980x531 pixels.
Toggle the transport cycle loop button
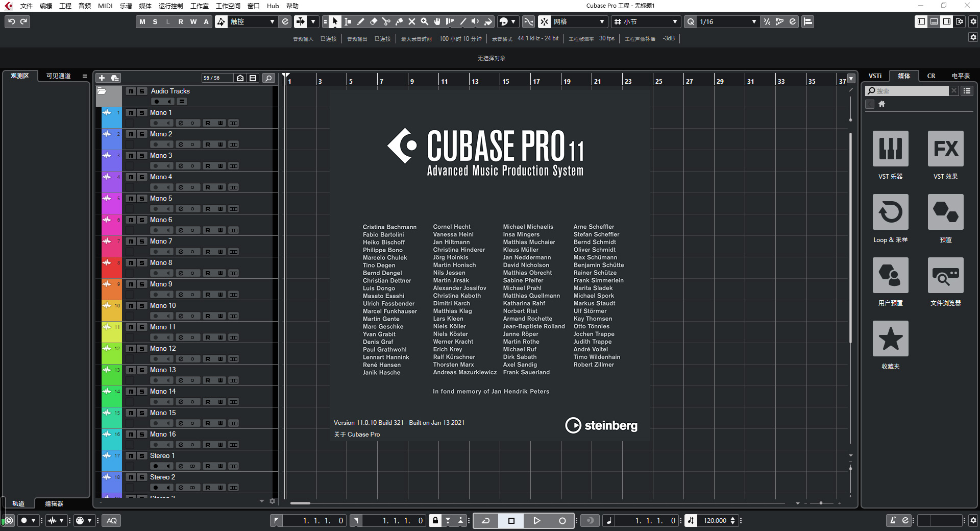point(486,520)
